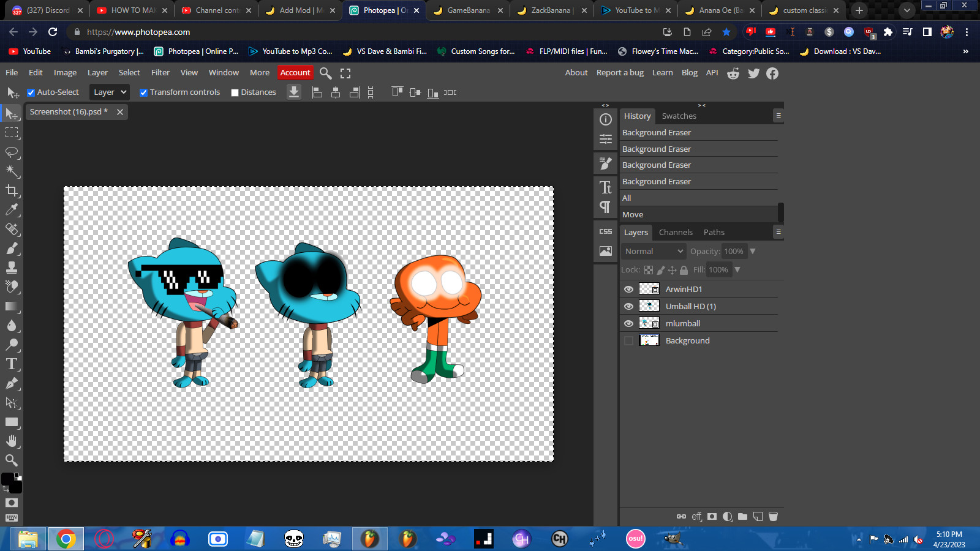
Task: Create new folder in Layers panel
Action: click(x=742, y=517)
